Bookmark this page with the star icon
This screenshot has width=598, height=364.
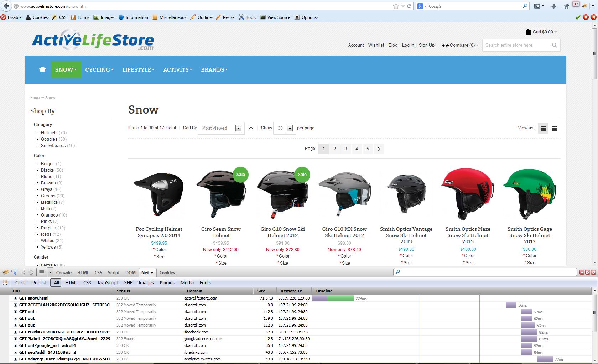(x=396, y=6)
